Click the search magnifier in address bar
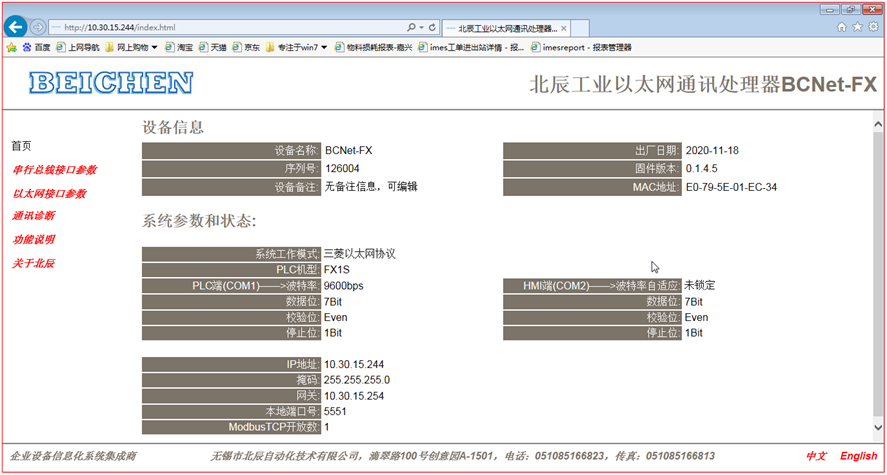 (412, 27)
